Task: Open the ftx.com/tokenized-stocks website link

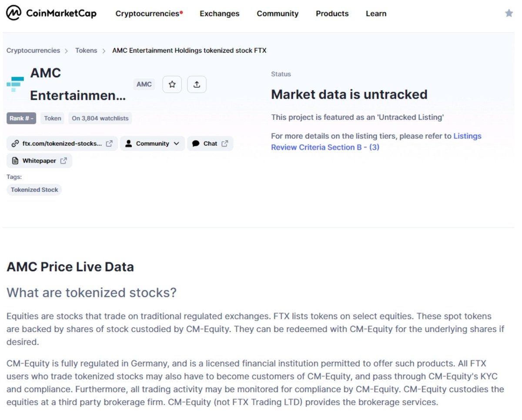Action: click(x=62, y=143)
